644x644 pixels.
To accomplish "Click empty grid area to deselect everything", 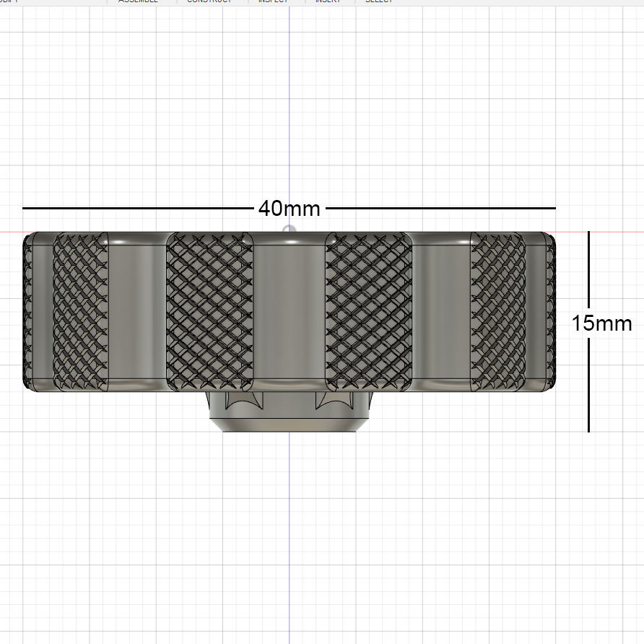I will (x=108, y=541).
